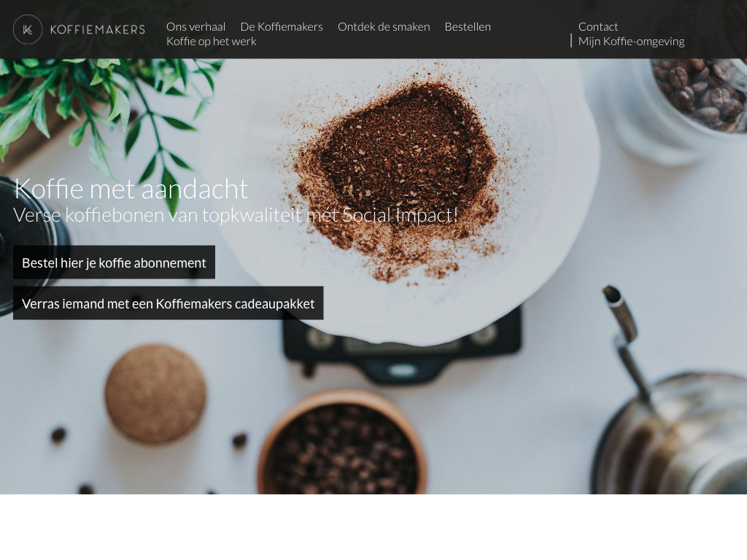Click the ground coffee pile in hero image
This screenshot has height=560, width=747.
(398, 176)
